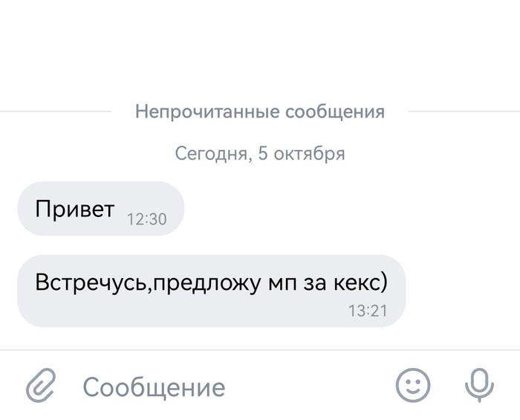Click the 12:30 message timestamp

pos(146,219)
